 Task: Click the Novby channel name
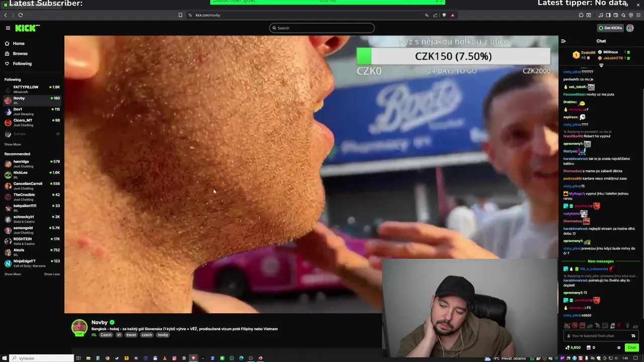99,322
